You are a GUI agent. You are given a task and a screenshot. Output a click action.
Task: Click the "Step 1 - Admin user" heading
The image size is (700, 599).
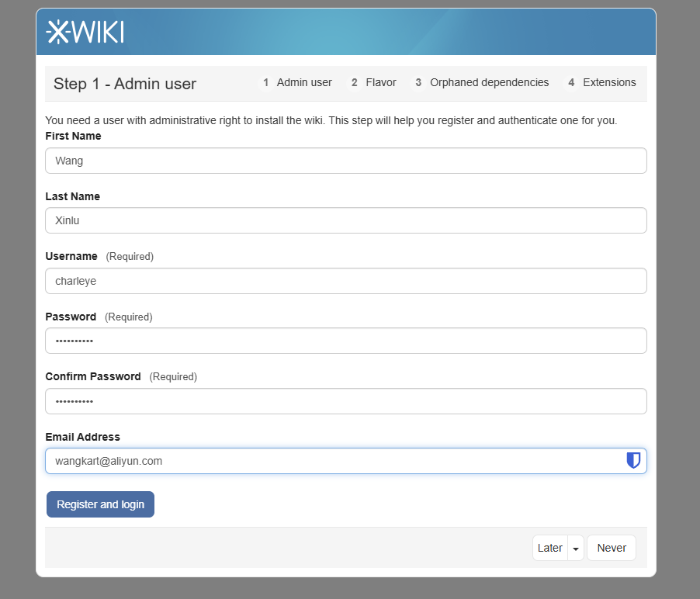(x=125, y=84)
